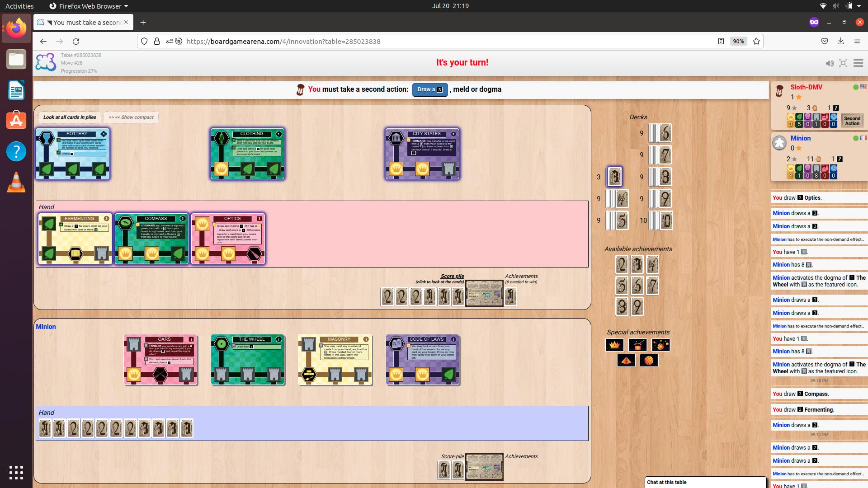Image resolution: width=868 pixels, height=488 pixels.
Task: Toggle Show compact view
Action: tap(131, 117)
